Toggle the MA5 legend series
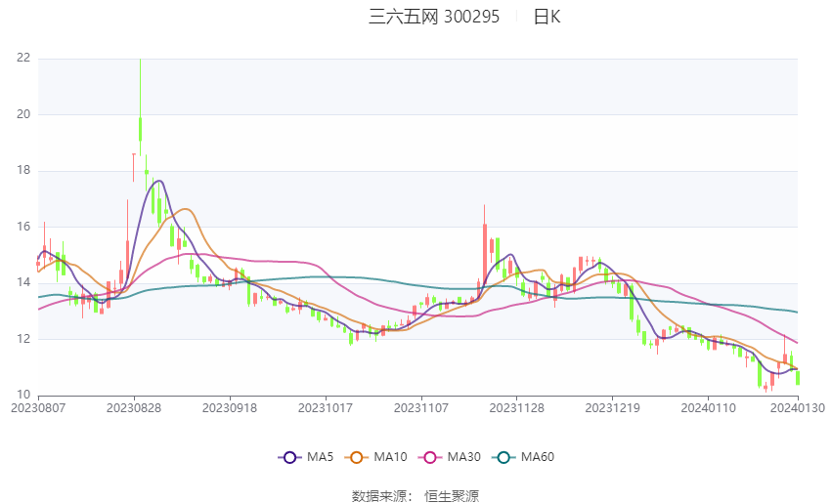Image resolution: width=831 pixels, height=504 pixels. coord(306,457)
